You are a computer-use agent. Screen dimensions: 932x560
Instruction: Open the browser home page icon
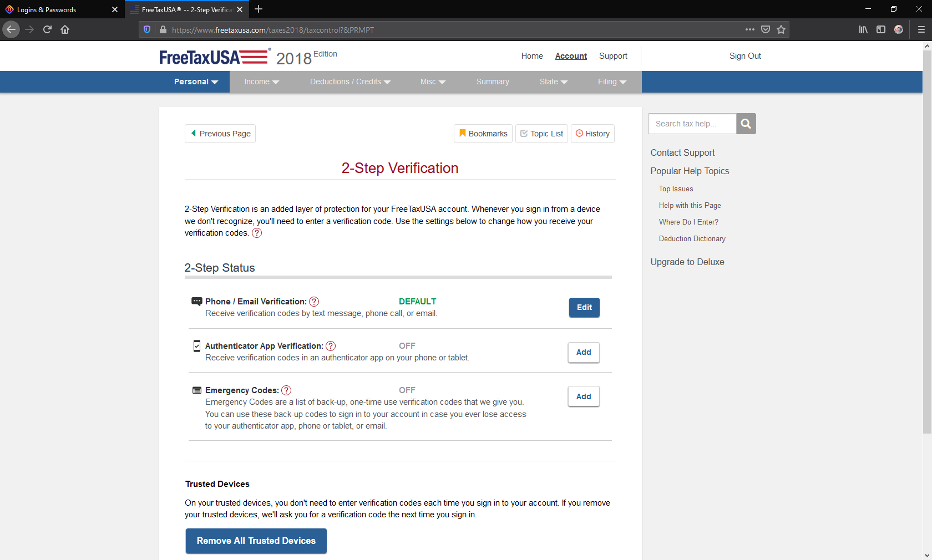65,29
